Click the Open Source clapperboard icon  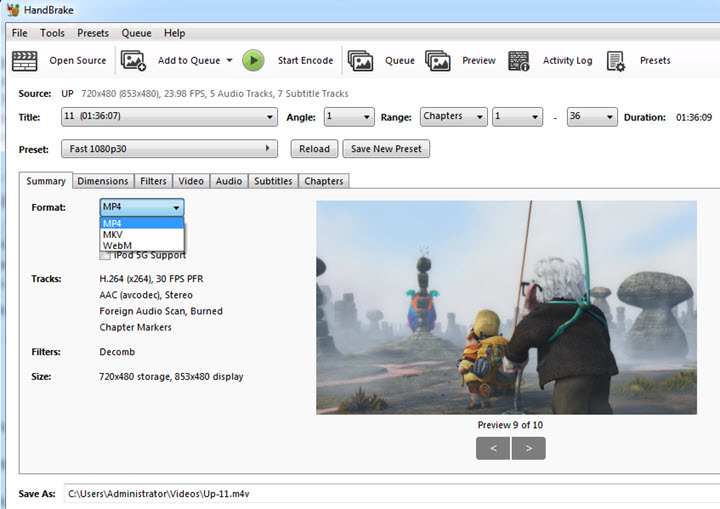pyautogui.click(x=24, y=61)
